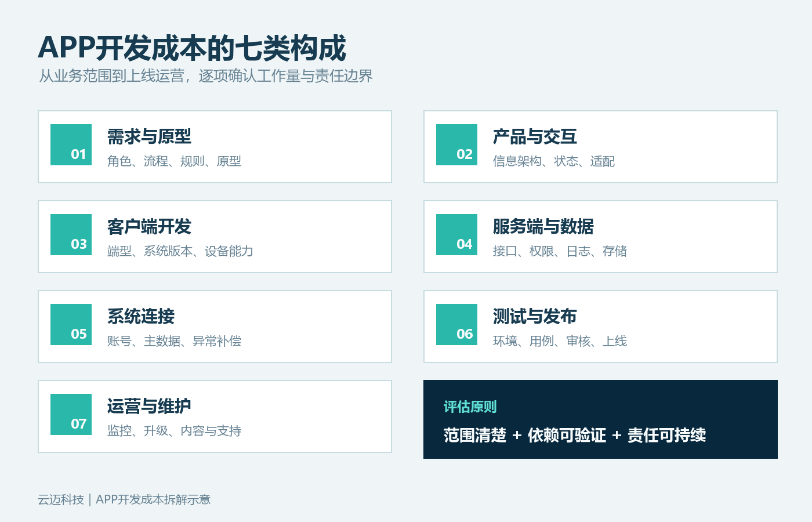Click the text 接口、权限、日志、存储
This screenshot has width=812, height=522.
(x=560, y=251)
